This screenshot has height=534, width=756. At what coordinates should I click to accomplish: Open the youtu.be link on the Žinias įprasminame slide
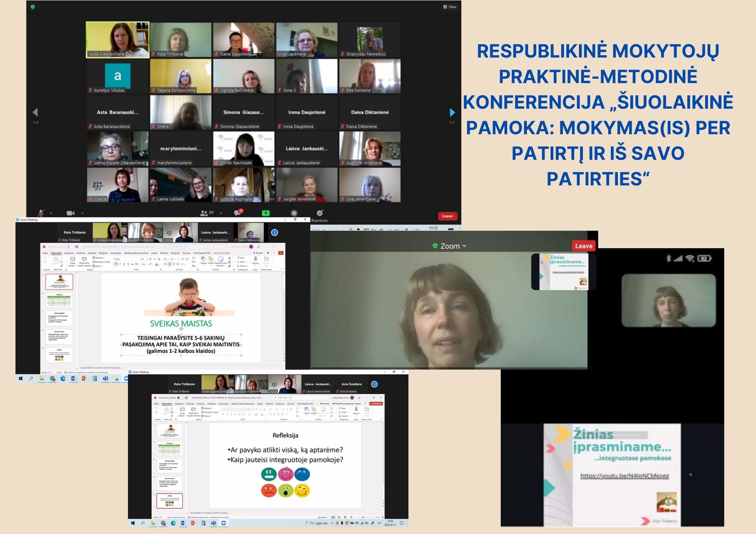click(x=624, y=476)
